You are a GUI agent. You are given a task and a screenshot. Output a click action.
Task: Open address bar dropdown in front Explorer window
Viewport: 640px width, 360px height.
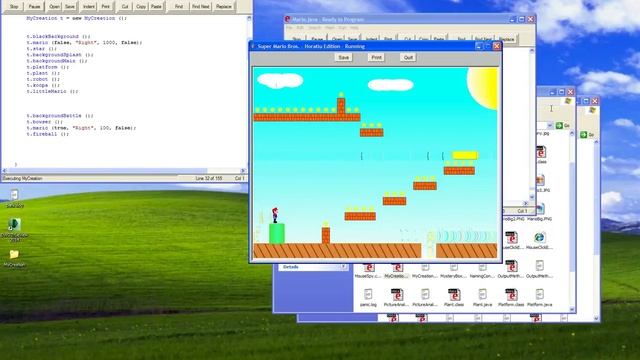pos(550,125)
